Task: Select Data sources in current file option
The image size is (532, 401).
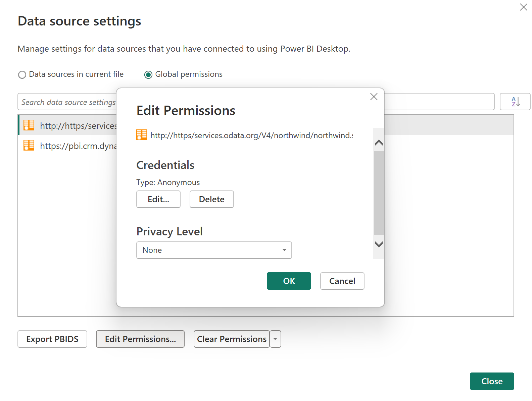Action: pyautogui.click(x=22, y=74)
